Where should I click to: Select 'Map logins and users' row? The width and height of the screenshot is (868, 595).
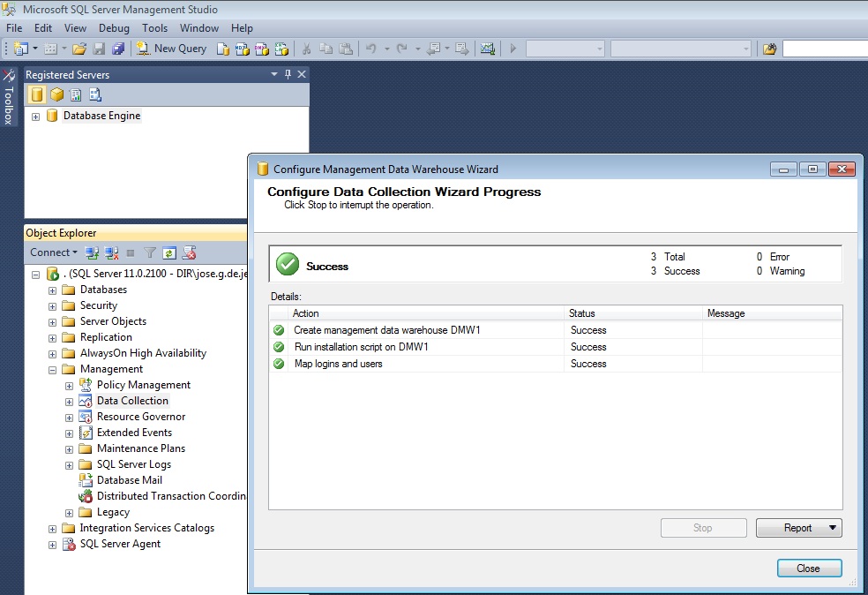[556, 364]
